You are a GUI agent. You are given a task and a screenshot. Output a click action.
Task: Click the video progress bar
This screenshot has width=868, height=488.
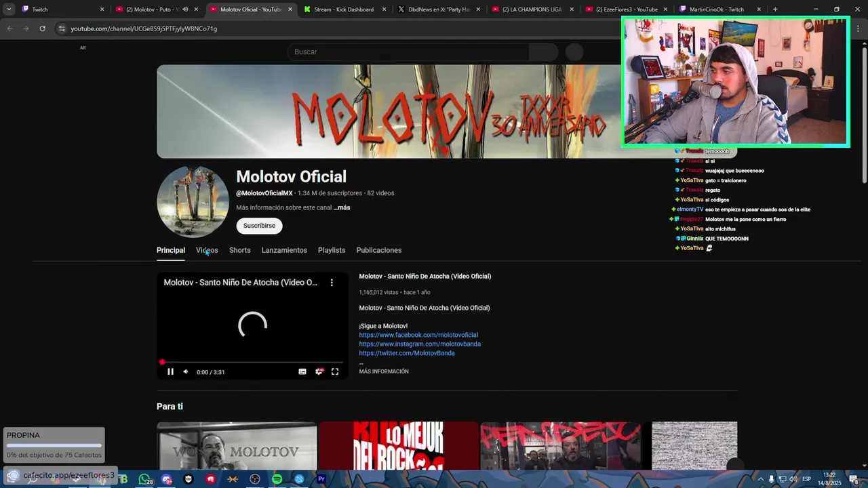[x=252, y=362]
